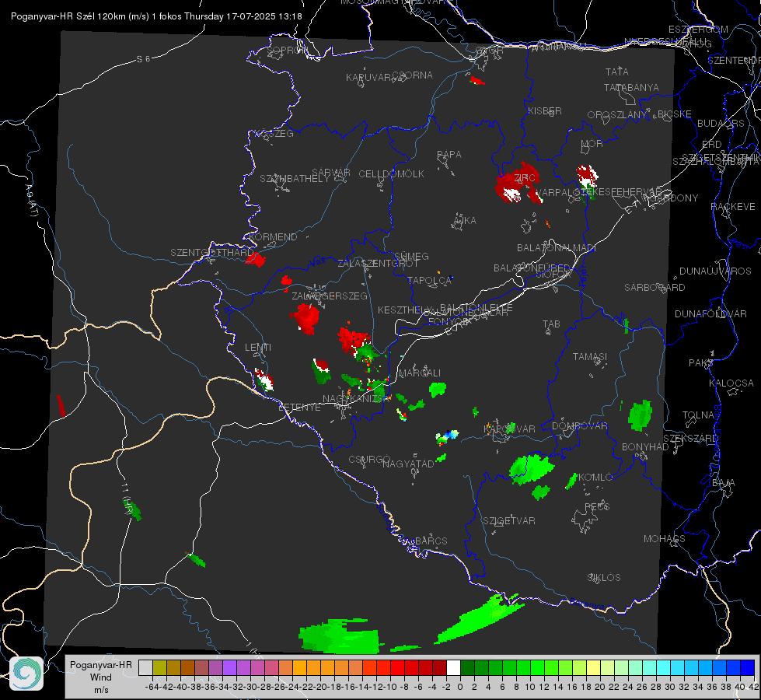Click the bright green echo west of Komló

[530, 468]
